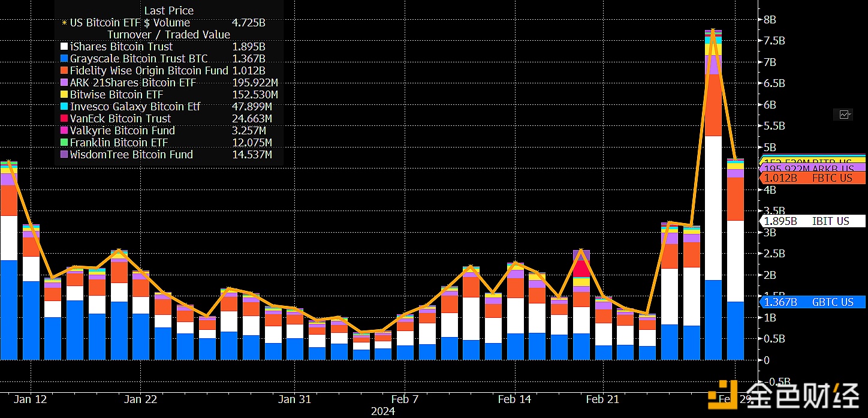Screen dimensions: 868x418
Task: Click the lilac ARKB US price tag
Action: 813,169
